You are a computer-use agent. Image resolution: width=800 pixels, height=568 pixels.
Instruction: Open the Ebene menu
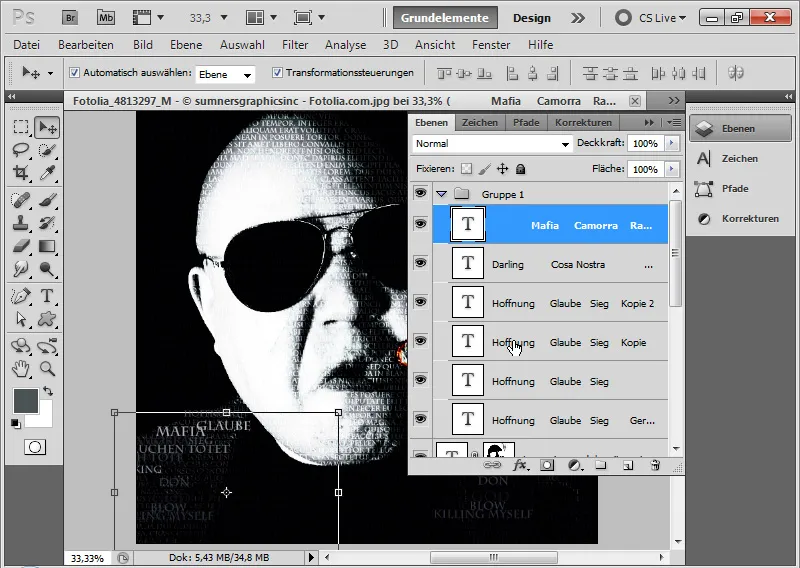tap(186, 45)
